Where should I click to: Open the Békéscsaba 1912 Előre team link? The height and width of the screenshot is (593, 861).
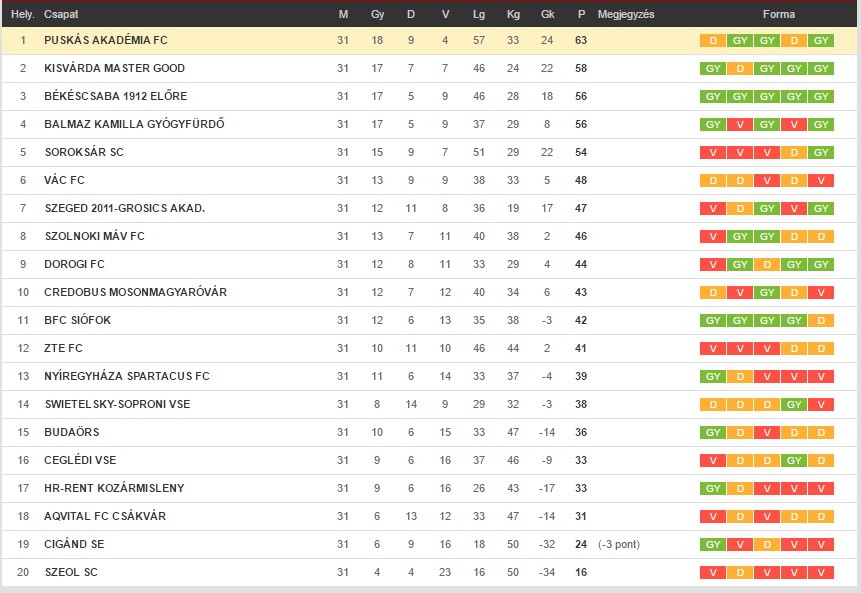pyautogui.click(x=115, y=96)
